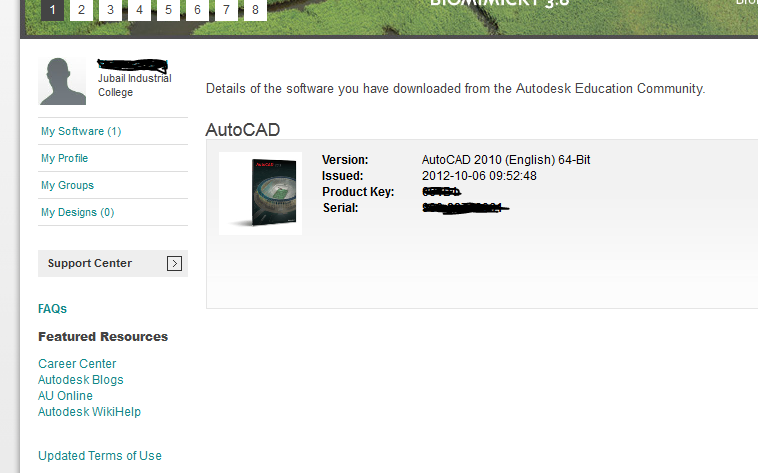This screenshot has height=473, width=758.
Task: Click the AutoCAD product box image
Action: 261,193
